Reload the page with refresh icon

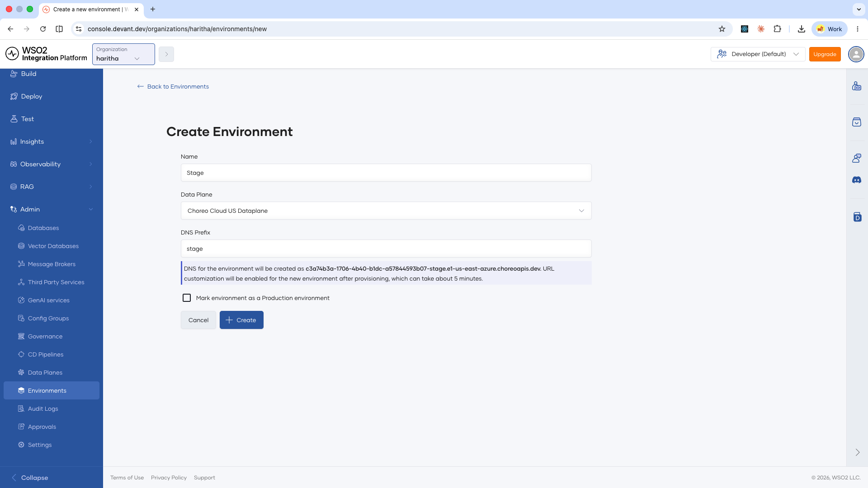[x=43, y=29]
